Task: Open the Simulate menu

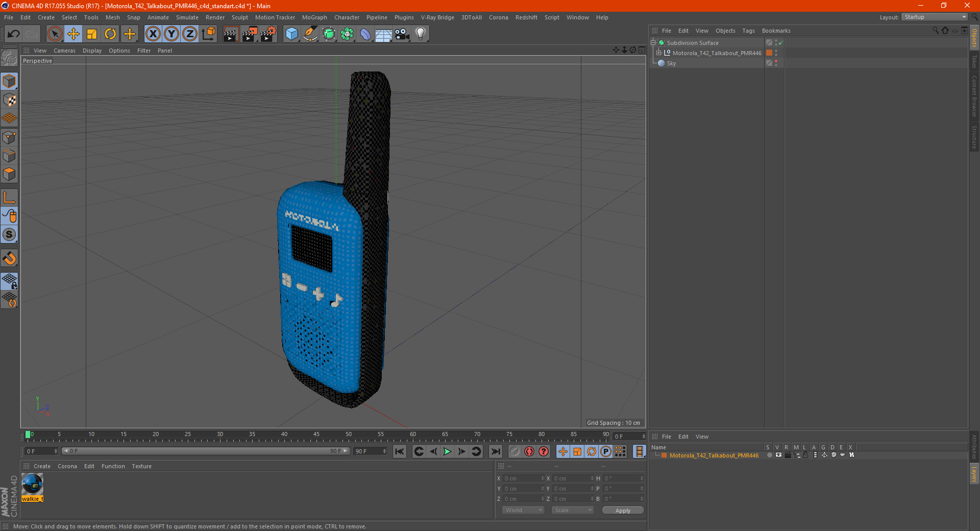Action: click(187, 17)
